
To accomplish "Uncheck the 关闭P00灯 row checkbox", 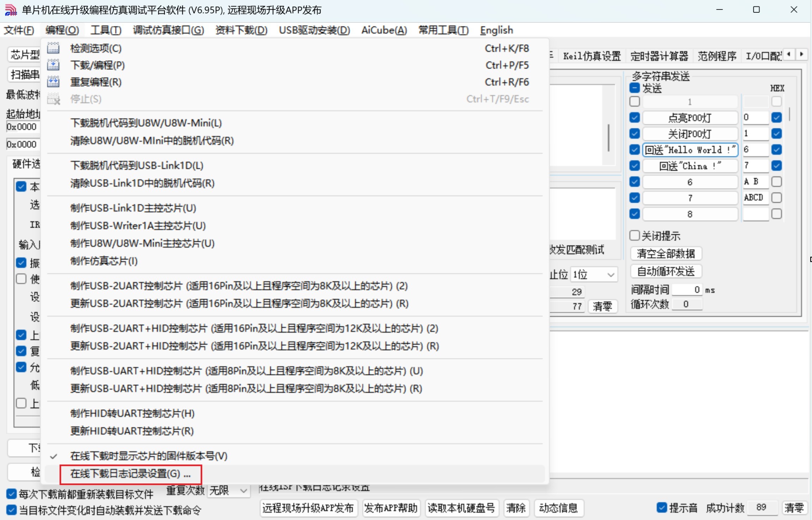I will [634, 133].
